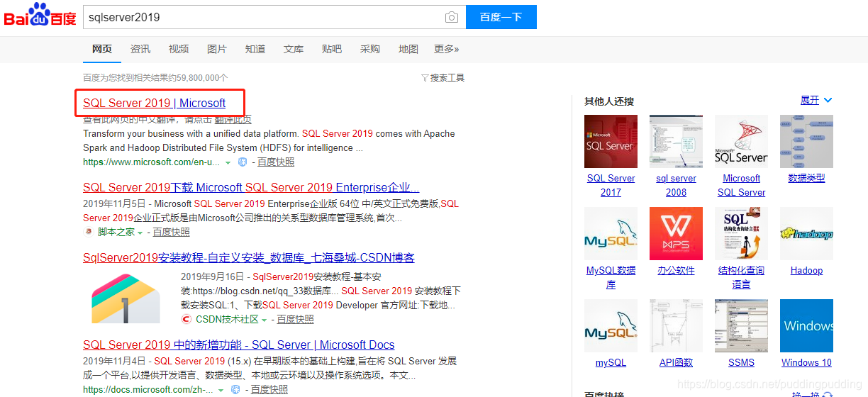Viewport: 868px width, 397px height.
Task: Open SQL Server 2017 text link
Action: tap(611, 185)
